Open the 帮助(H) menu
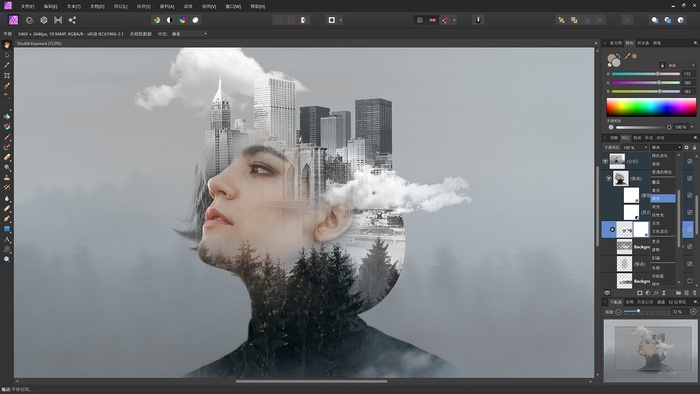The image size is (700, 394). (x=258, y=7)
